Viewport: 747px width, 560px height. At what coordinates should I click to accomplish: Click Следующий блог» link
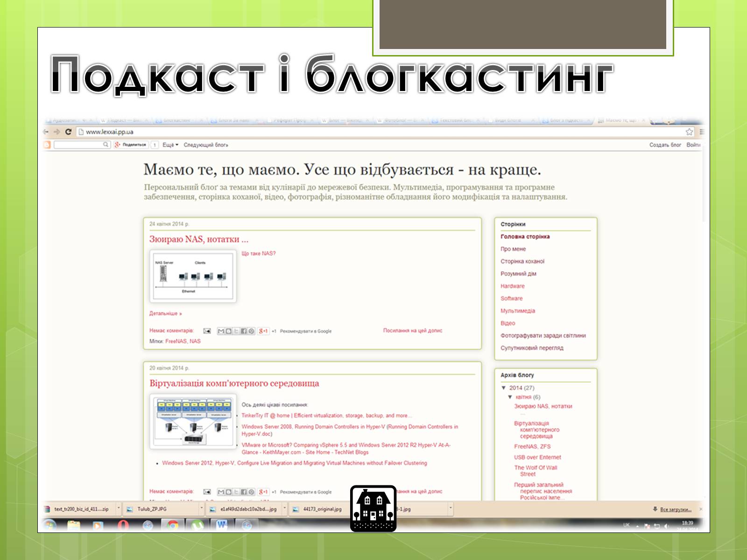pos(206,145)
